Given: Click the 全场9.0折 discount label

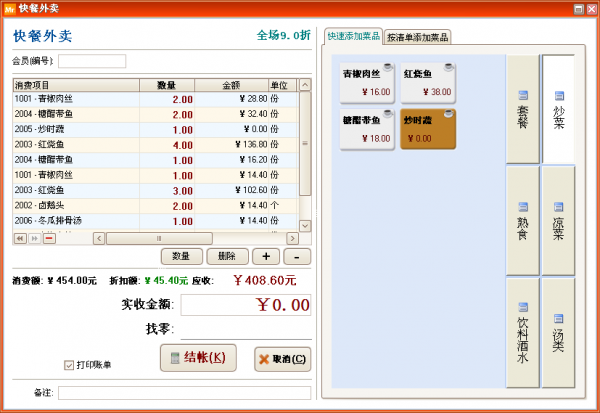Looking at the screenshot, I should pos(284,36).
